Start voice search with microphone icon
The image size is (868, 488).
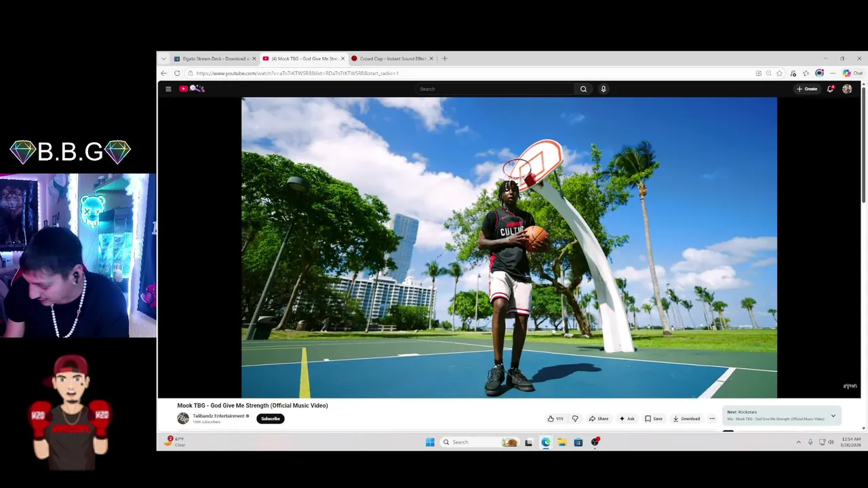(604, 89)
